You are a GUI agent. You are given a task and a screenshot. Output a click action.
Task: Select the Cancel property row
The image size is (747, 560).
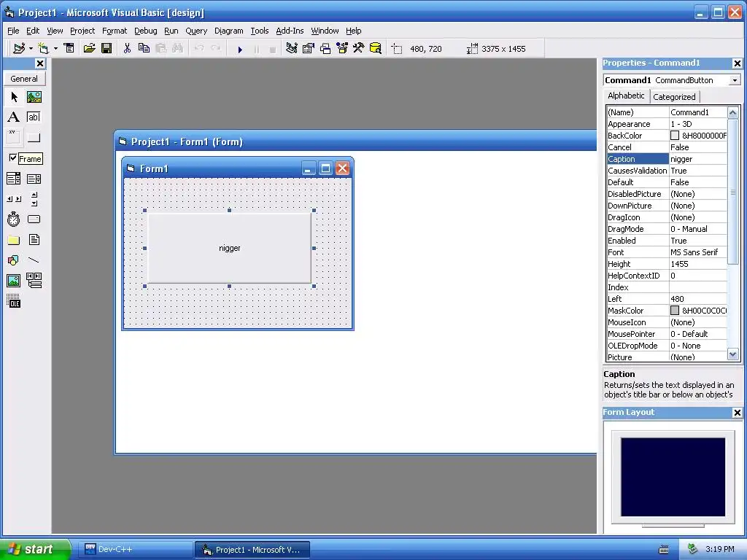pos(667,147)
